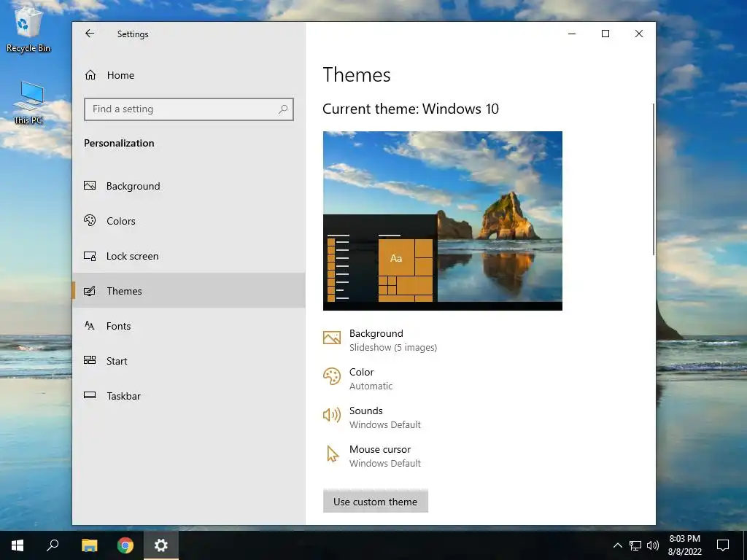Click the theme Color palette icon

(x=332, y=377)
